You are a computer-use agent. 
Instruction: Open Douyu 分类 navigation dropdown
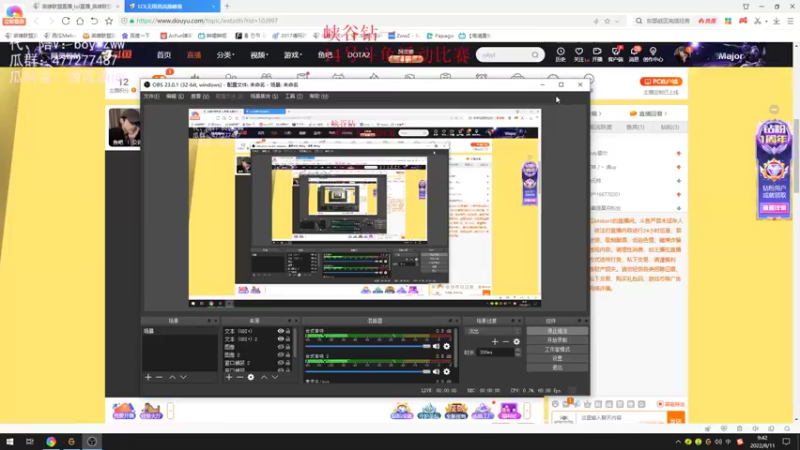click(x=225, y=55)
